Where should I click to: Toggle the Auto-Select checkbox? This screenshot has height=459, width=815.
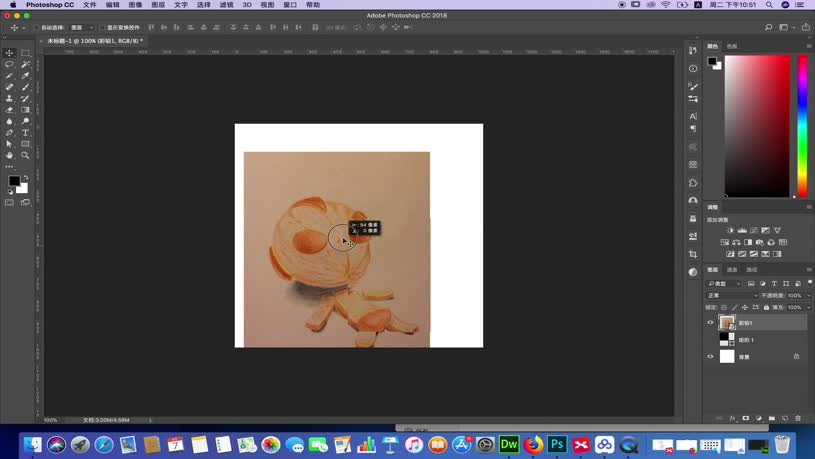(x=36, y=28)
